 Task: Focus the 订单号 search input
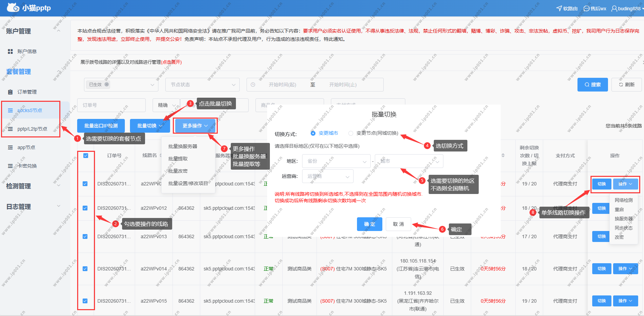coord(111,105)
